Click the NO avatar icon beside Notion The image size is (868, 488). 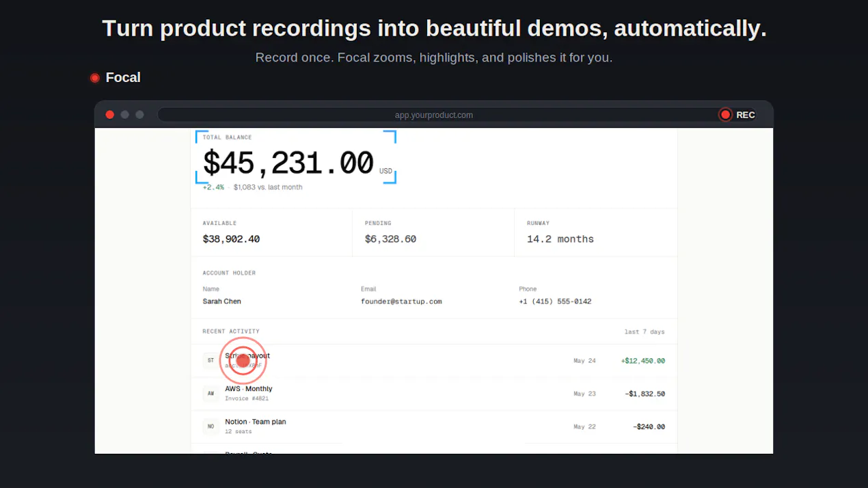211,426
